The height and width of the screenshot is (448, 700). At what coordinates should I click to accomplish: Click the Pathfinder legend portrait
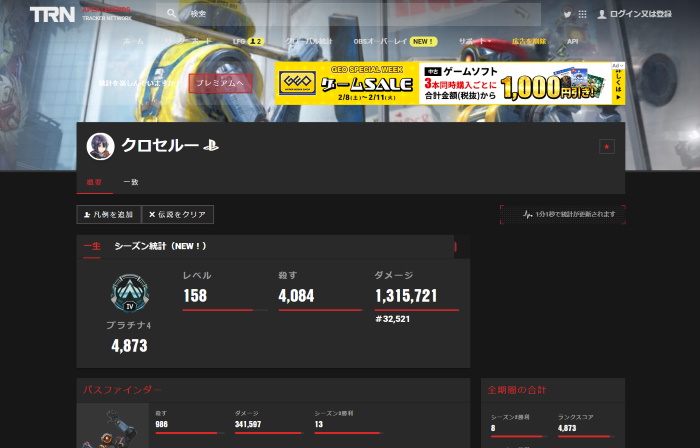pos(112,426)
